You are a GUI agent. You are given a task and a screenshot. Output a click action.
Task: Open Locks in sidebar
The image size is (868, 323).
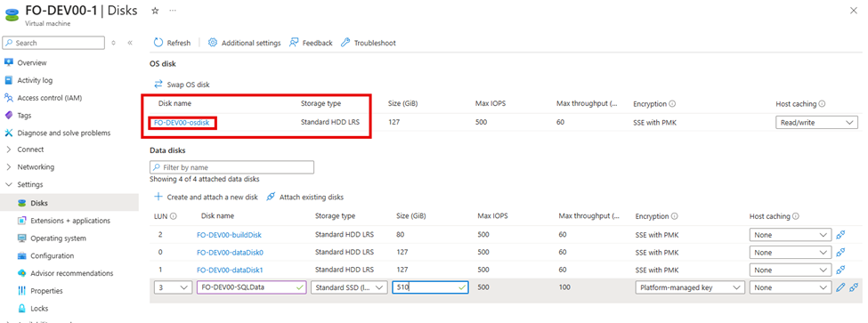39,309
